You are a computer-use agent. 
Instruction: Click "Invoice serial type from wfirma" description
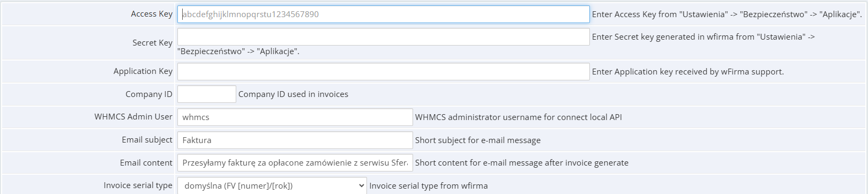429,186
